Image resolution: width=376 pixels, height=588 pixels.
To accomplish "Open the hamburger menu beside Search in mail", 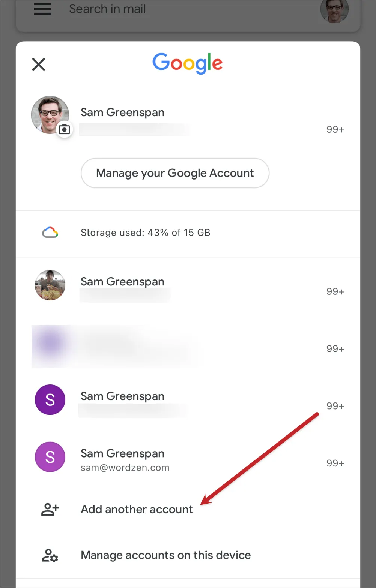I will (42, 9).
